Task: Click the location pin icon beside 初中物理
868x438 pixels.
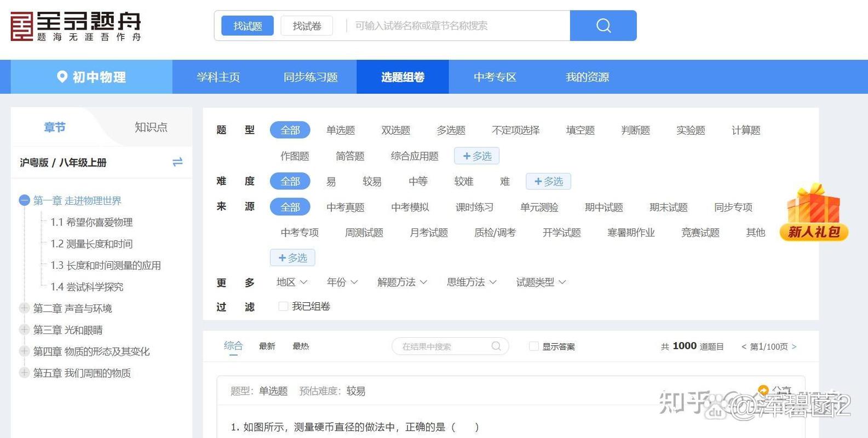Action: point(62,77)
